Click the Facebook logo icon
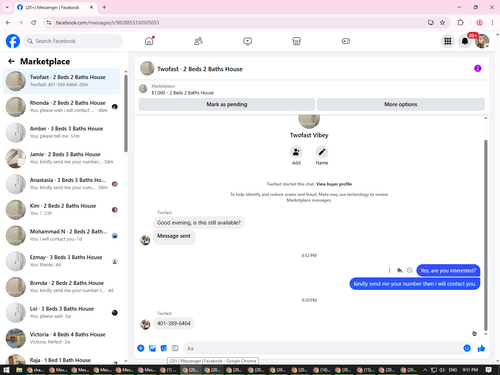The image size is (500, 375). (x=13, y=41)
